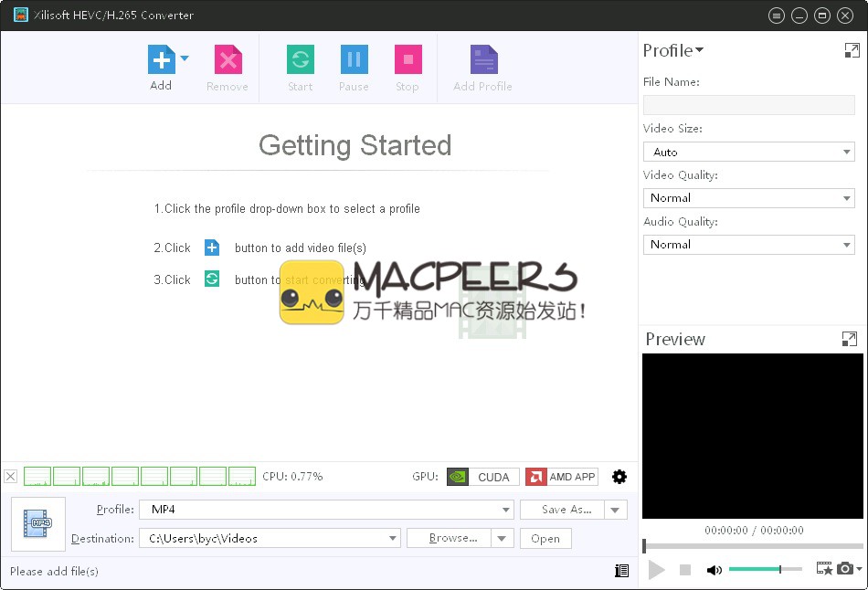The width and height of the screenshot is (868, 590).
Task: Click the green Start conversion icon
Action: pyautogui.click(x=300, y=59)
